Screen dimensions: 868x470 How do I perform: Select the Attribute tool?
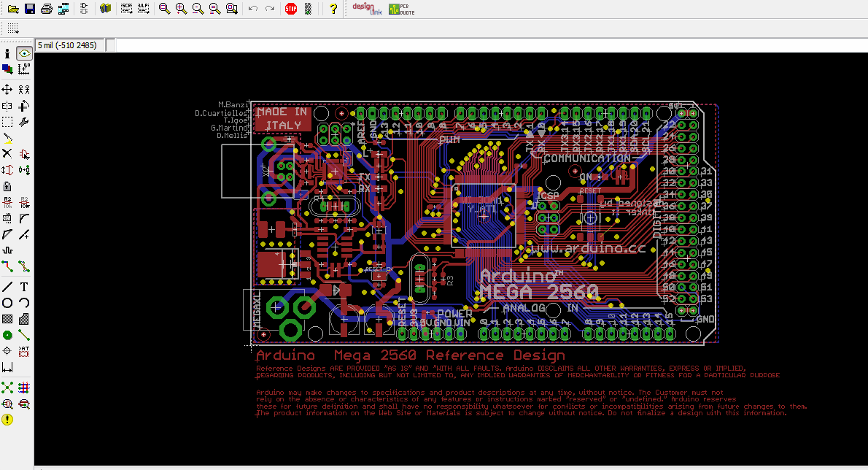coord(24,351)
